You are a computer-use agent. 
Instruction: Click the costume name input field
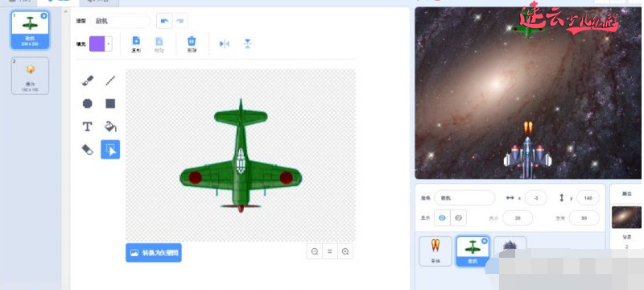click(120, 20)
